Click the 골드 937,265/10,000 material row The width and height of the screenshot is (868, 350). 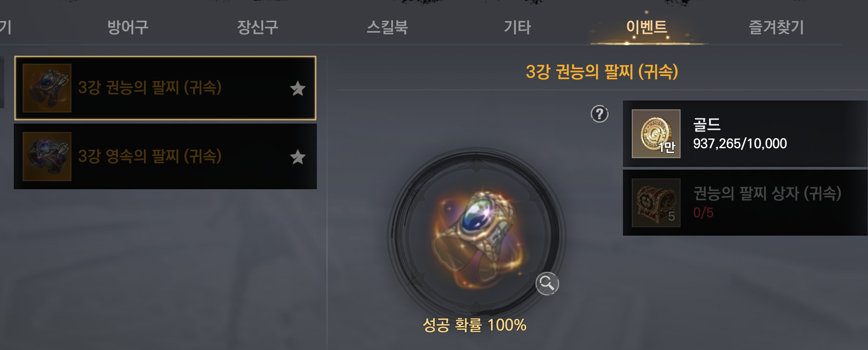745,134
